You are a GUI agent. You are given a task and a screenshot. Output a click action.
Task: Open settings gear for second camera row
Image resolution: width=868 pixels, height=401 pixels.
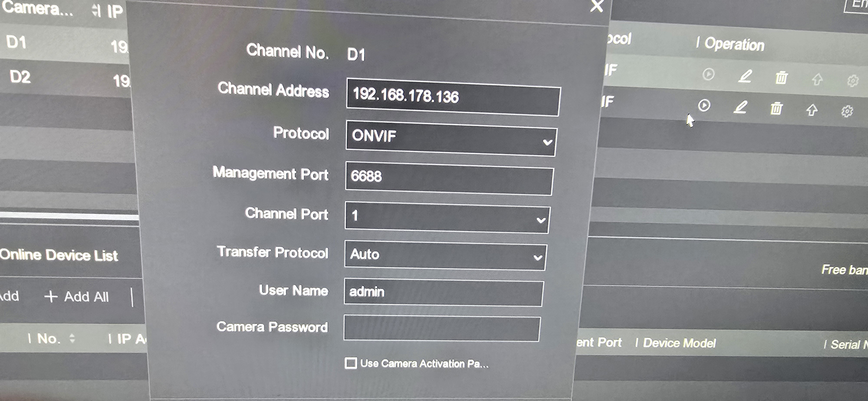(x=847, y=111)
